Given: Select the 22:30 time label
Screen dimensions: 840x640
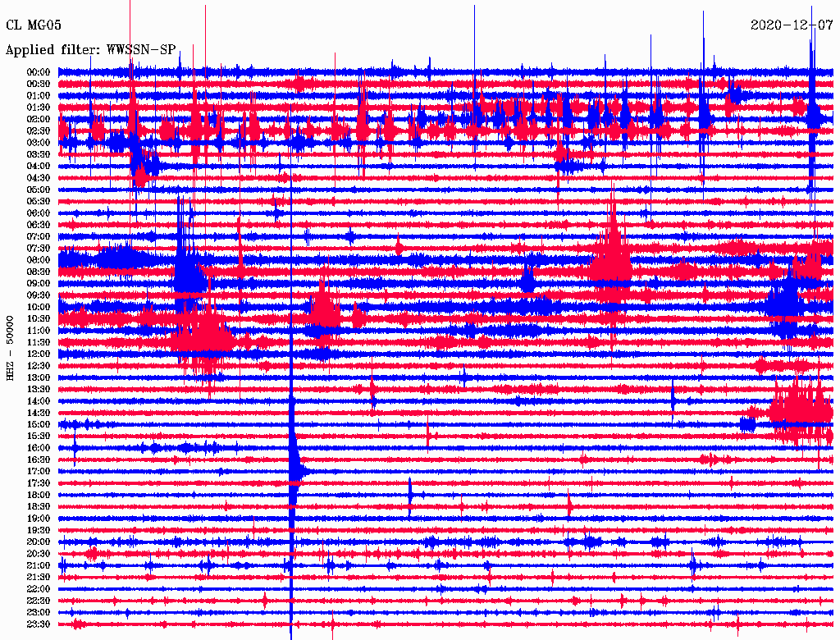Looking at the screenshot, I should click(38, 601).
